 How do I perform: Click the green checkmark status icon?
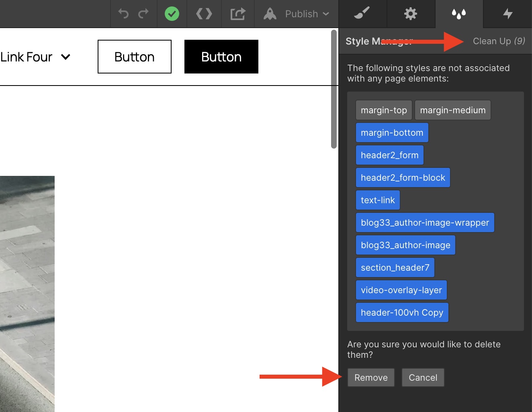tap(172, 14)
